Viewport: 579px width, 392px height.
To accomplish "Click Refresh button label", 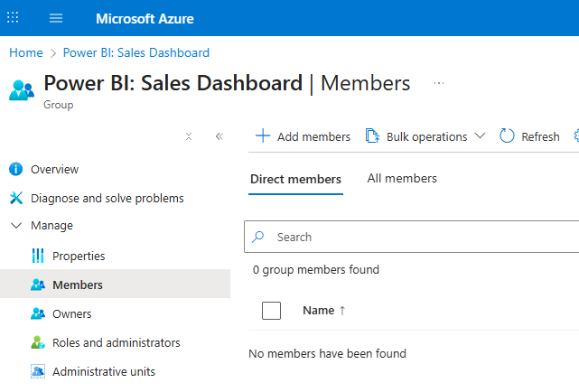I will (x=540, y=137).
